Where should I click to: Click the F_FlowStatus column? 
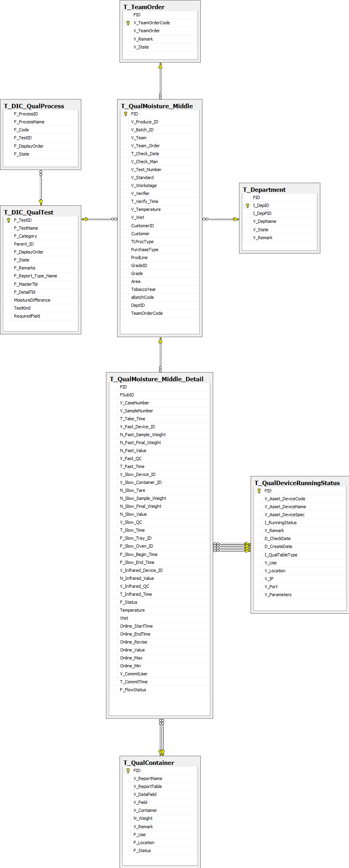[159, 690]
